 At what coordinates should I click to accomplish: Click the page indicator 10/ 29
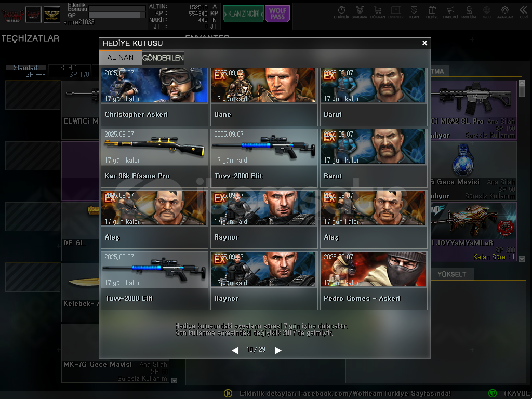(x=256, y=350)
